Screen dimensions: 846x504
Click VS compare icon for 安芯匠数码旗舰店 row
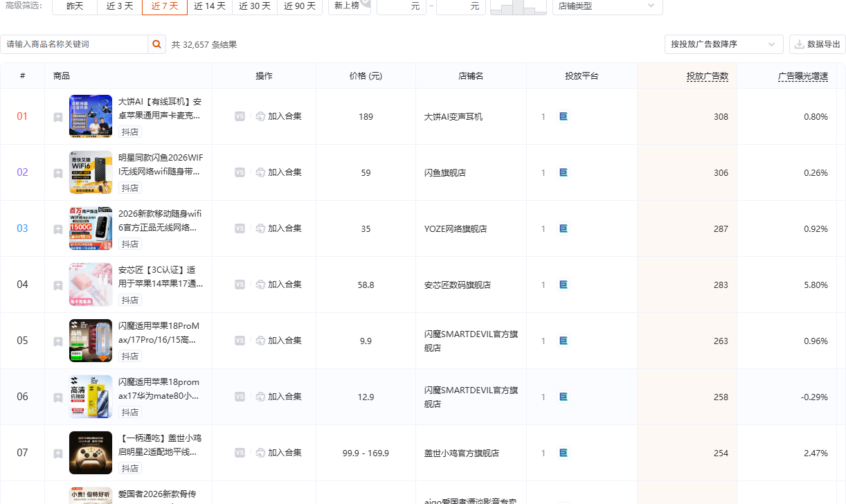240,285
